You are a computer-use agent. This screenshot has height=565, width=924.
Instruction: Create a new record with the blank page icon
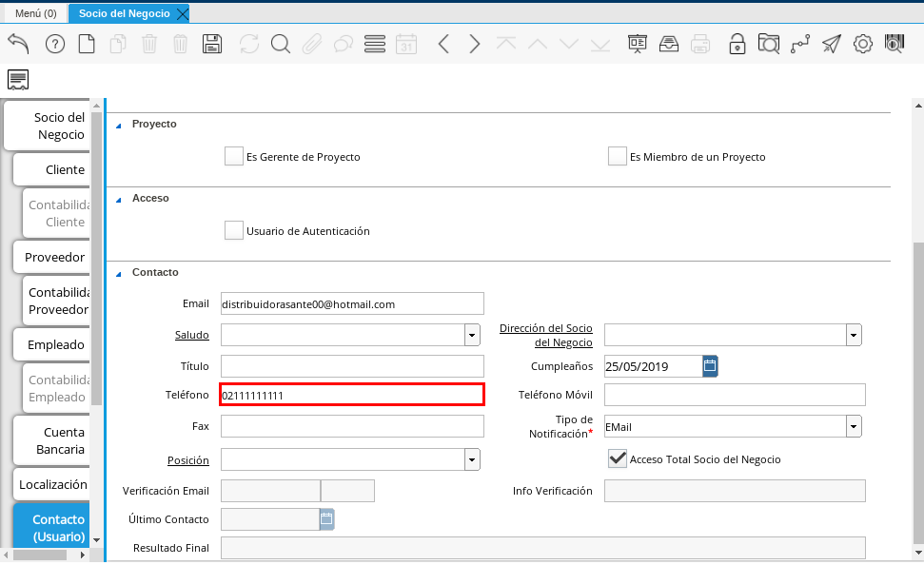[87, 44]
